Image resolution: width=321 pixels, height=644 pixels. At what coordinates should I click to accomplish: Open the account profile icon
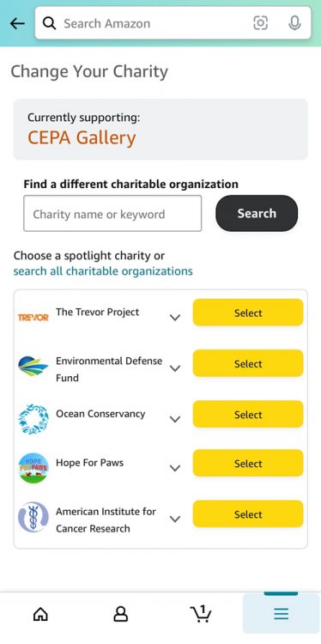[x=120, y=615]
